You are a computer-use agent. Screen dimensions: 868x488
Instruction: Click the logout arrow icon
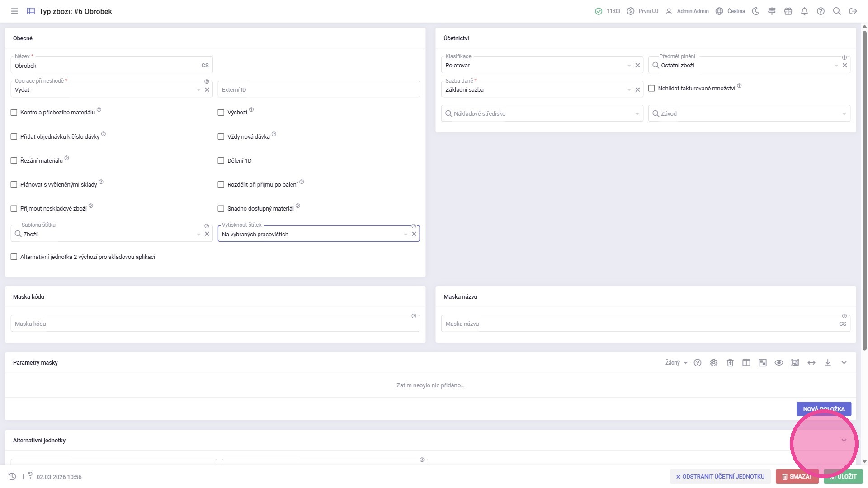853,11
